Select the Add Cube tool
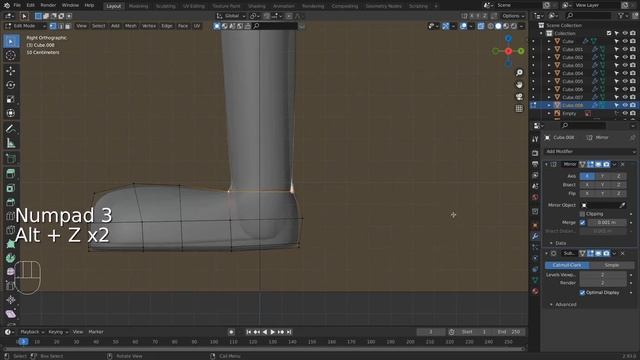 click(11, 159)
